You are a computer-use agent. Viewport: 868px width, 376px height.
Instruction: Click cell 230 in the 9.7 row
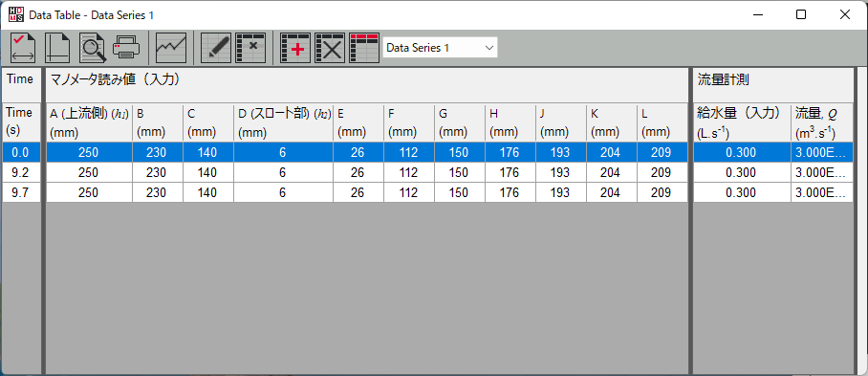coord(158,192)
